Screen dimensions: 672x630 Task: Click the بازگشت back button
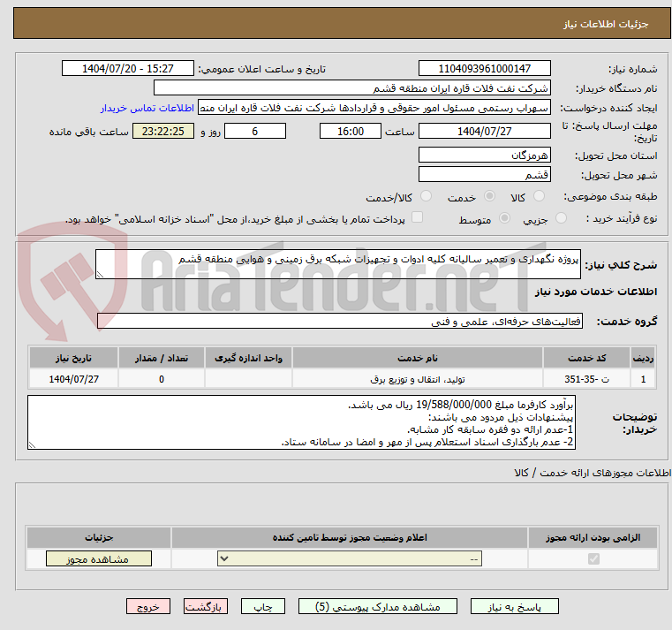point(205,607)
